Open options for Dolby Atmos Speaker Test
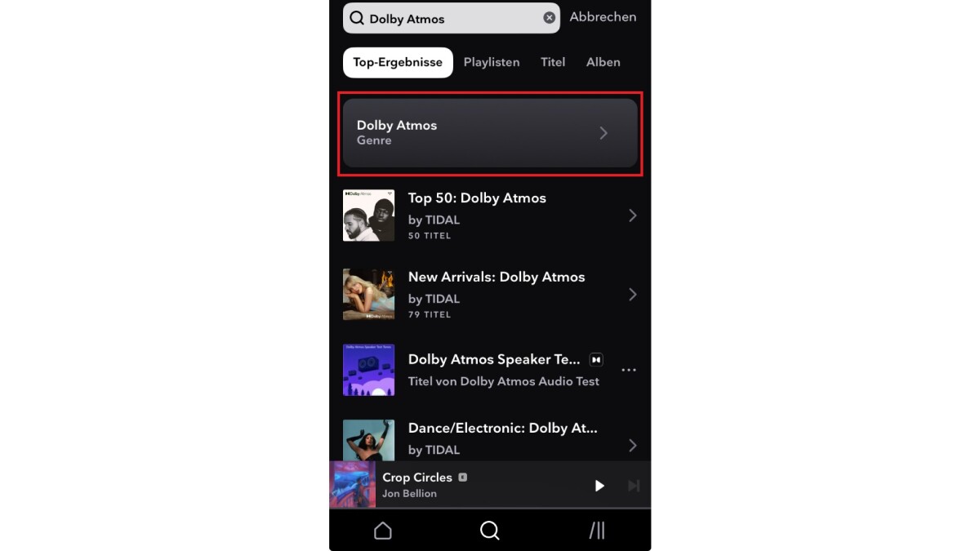980x551 pixels. (629, 370)
